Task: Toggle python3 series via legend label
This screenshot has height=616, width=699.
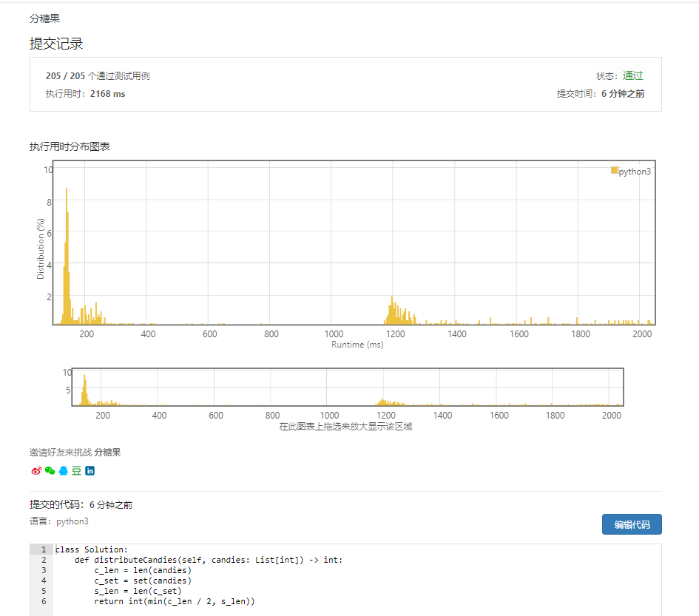Action: point(635,171)
